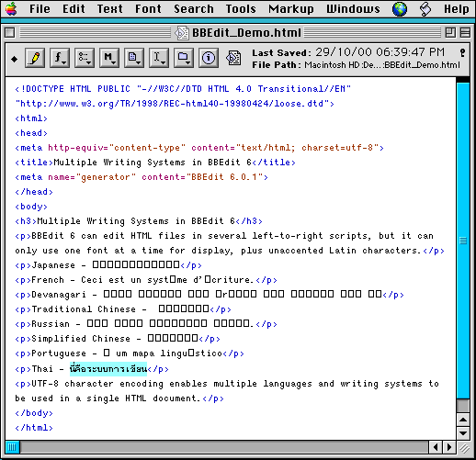Image resolution: width=476 pixels, height=460 pixels.
Task: Click the title bar document icon
Action: [x=181, y=33]
